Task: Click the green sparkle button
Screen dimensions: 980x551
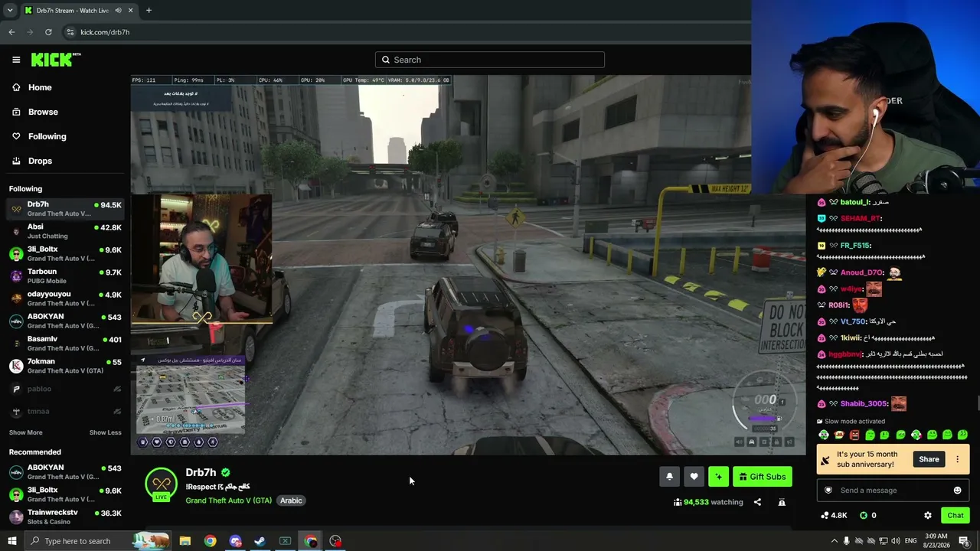Action: [718, 477]
